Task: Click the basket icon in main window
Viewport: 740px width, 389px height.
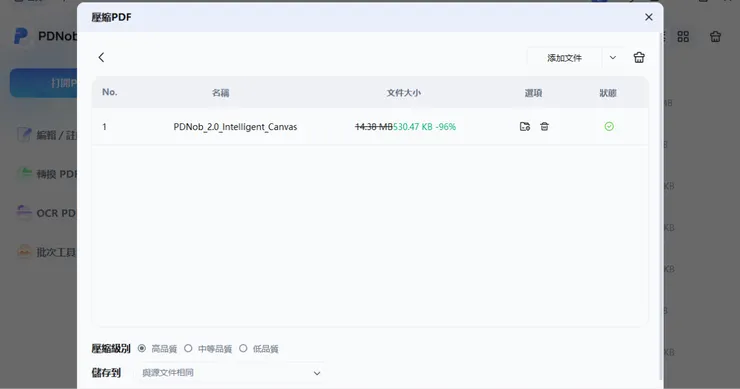Action: click(715, 37)
